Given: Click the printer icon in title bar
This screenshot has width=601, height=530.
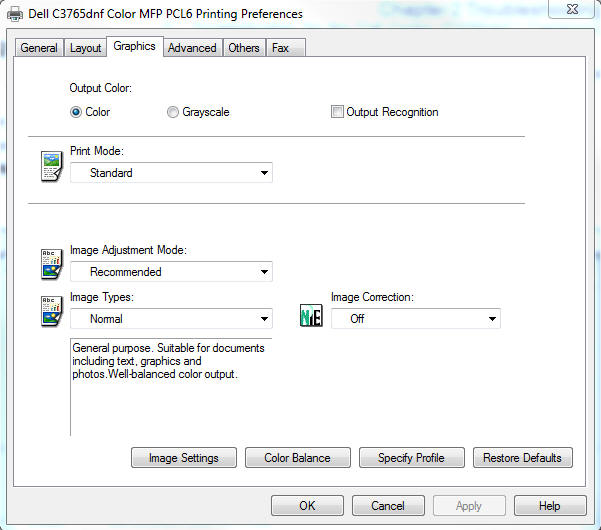Looking at the screenshot, I should click(x=15, y=14).
